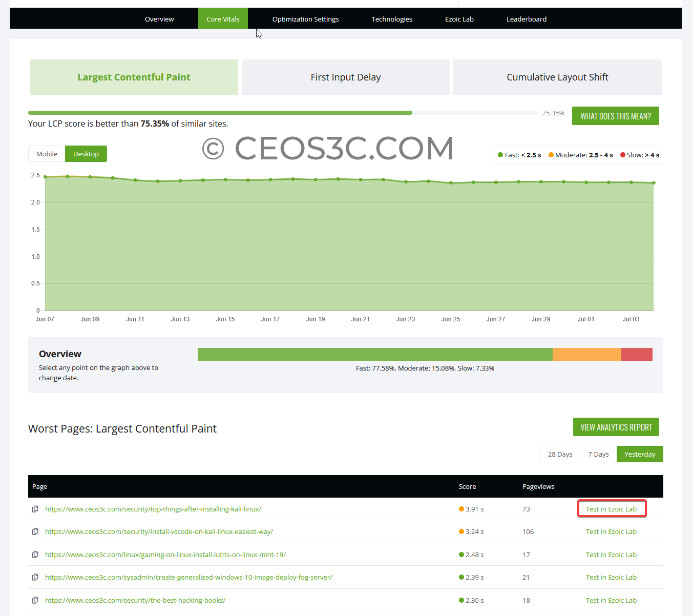This screenshot has height=616, width=693.
Task: Click the 106 pageviews cell
Action: pyautogui.click(x=528, y=531)
